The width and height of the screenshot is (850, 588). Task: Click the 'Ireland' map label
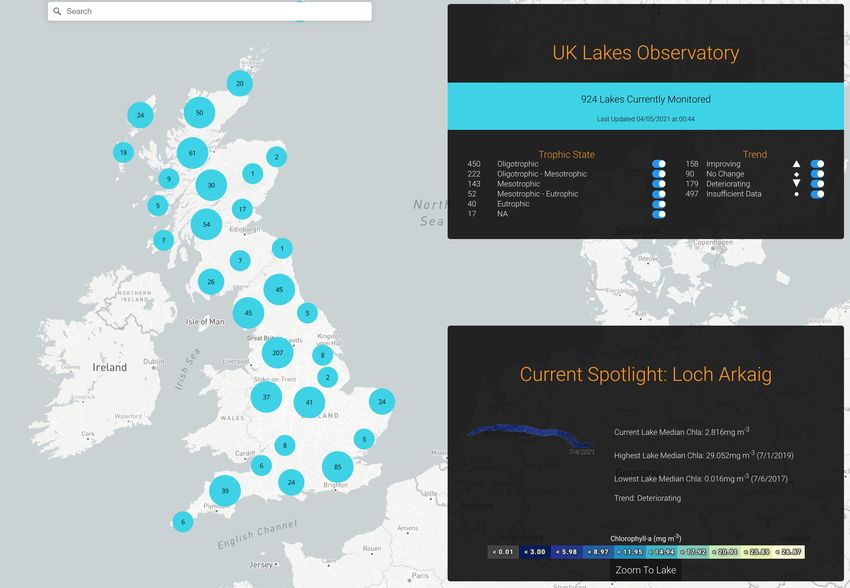coord(110,367)
